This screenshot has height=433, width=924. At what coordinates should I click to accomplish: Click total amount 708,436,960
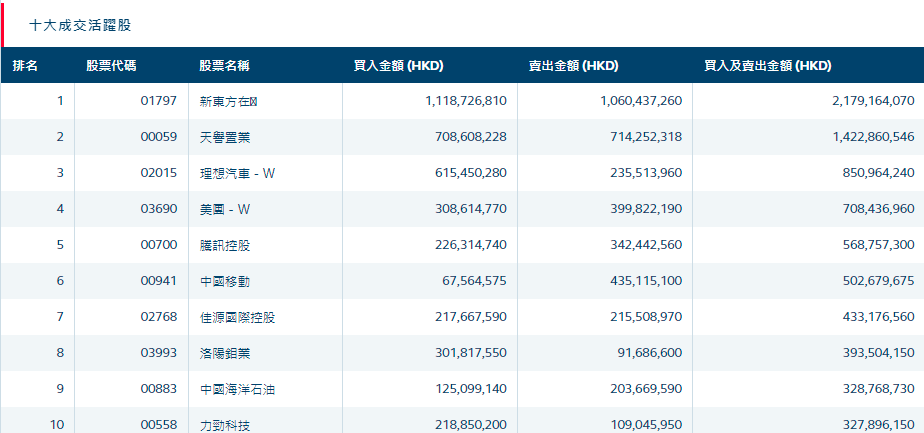[879, 209]
